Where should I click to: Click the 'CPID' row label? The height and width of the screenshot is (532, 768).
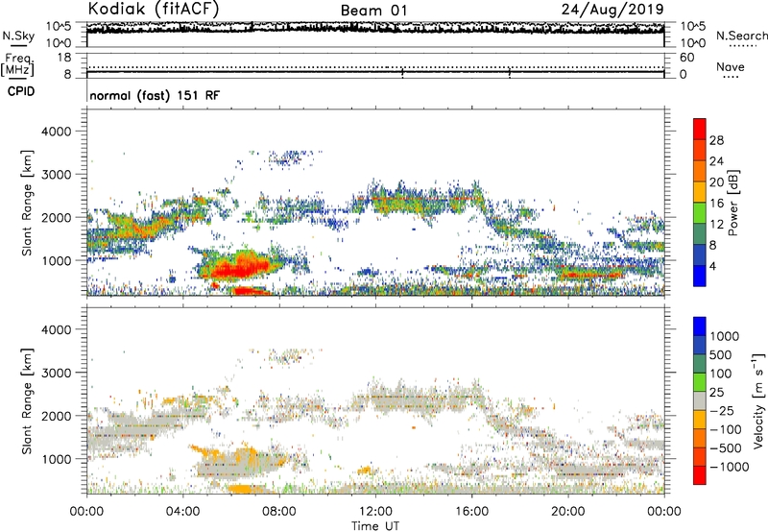[21, 91]
